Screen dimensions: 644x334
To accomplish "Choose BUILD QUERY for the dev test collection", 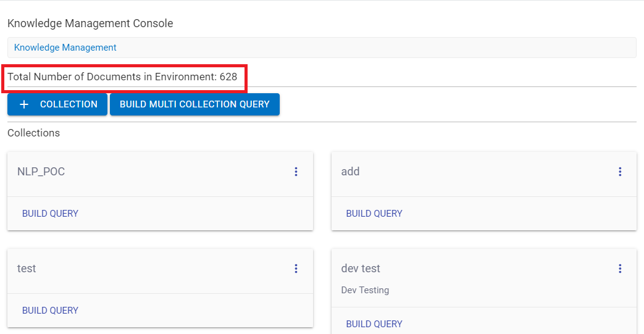I will tap(374, 324).
